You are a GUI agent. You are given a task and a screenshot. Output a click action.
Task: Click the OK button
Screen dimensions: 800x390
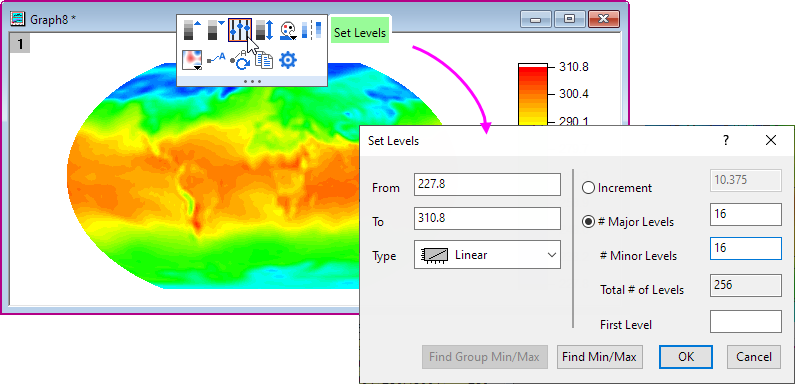(x=686, y=357)
